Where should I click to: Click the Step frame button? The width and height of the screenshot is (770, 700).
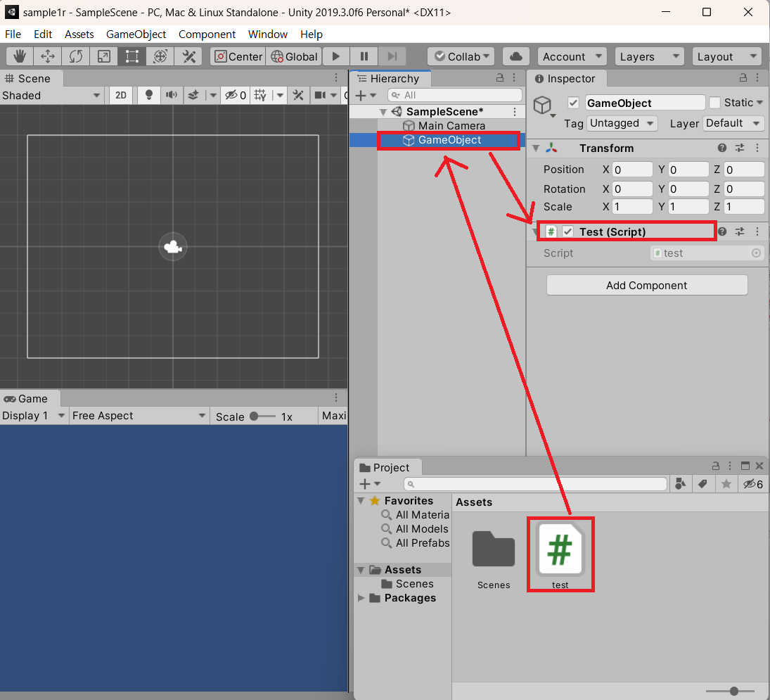click(392, 56)
